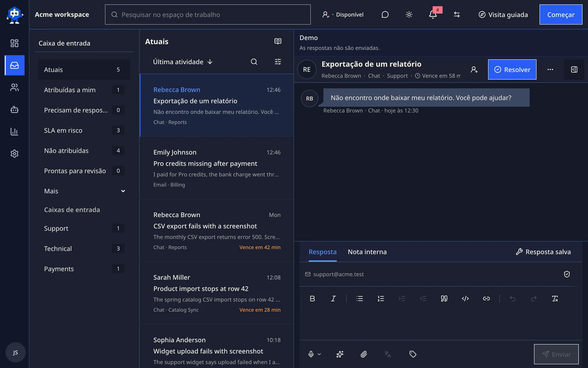Viewport: 588px width, 368px height.
Task: Clear text formatting in the editor
Action: click(555, 299)
